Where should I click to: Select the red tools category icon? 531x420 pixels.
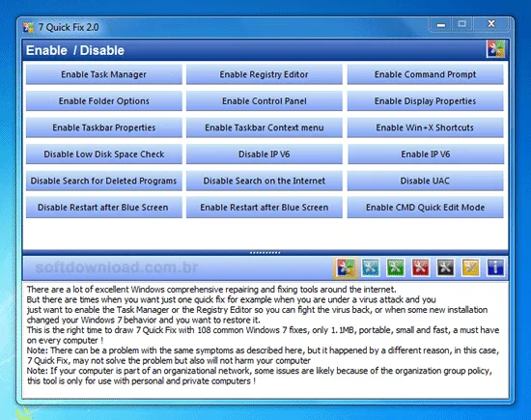point(421,267)
